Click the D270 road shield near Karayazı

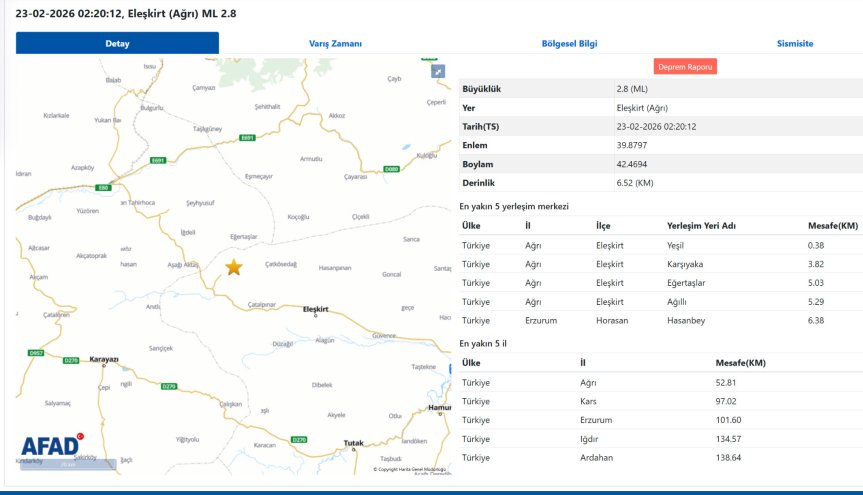pos(71,360)
